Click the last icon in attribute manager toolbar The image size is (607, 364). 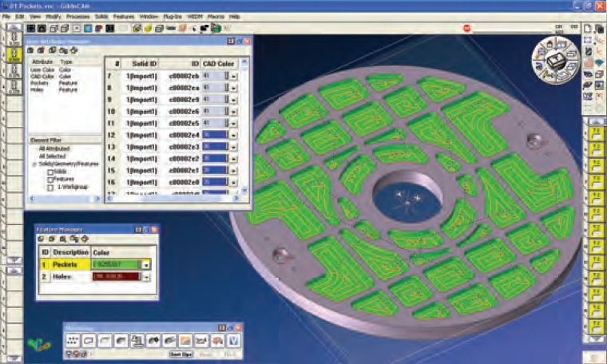click(74, 50)
